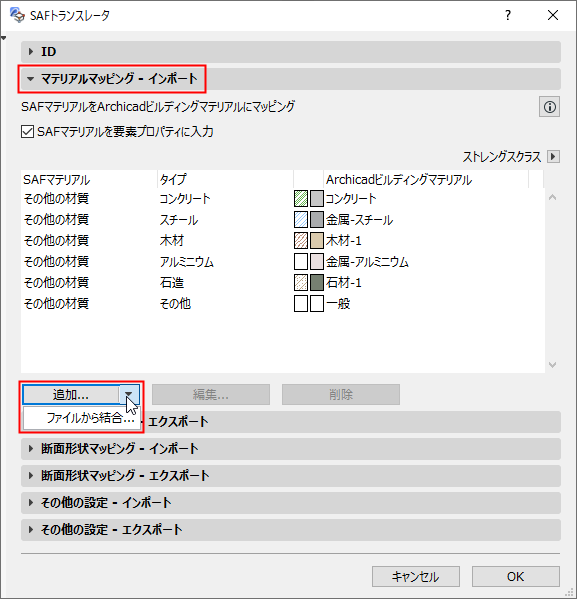Click the SAFトランスレータ app icon in title bar
Viewport: 577px width, 599px height.
click(17, 15)
